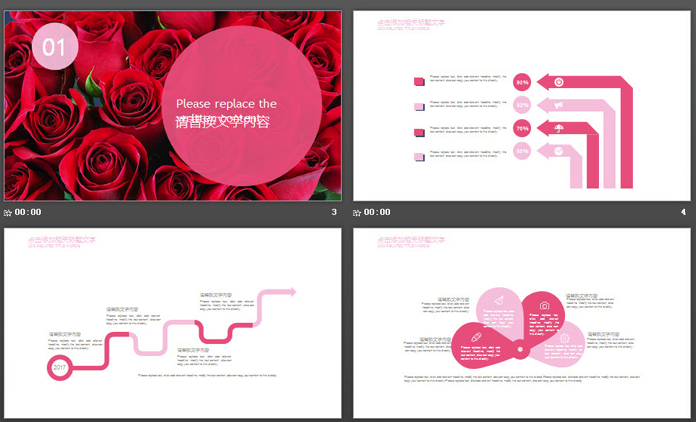Screen dimensions: 696x422
Task: Click the 00:00 timing under the arrows slide
Action: 377,212
